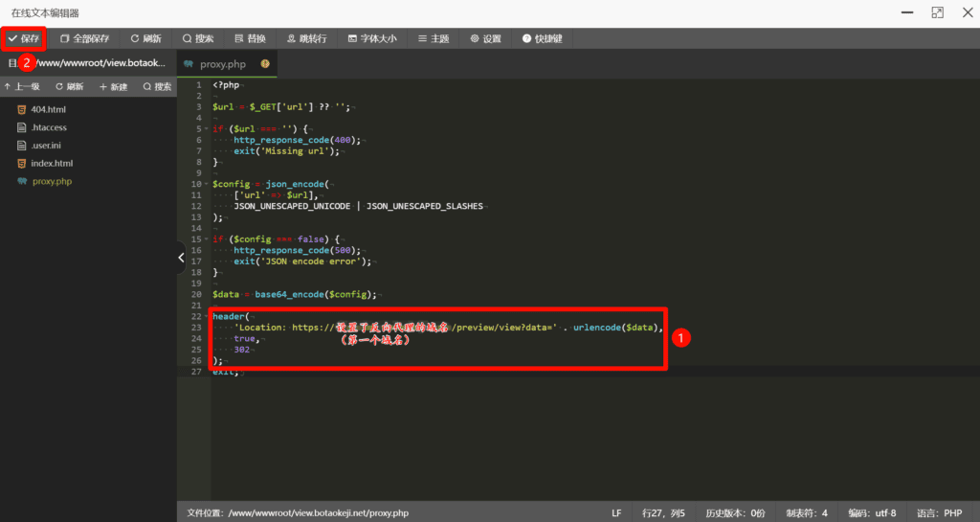
Task: Open index.html in file tree
Action: (52, 163)
